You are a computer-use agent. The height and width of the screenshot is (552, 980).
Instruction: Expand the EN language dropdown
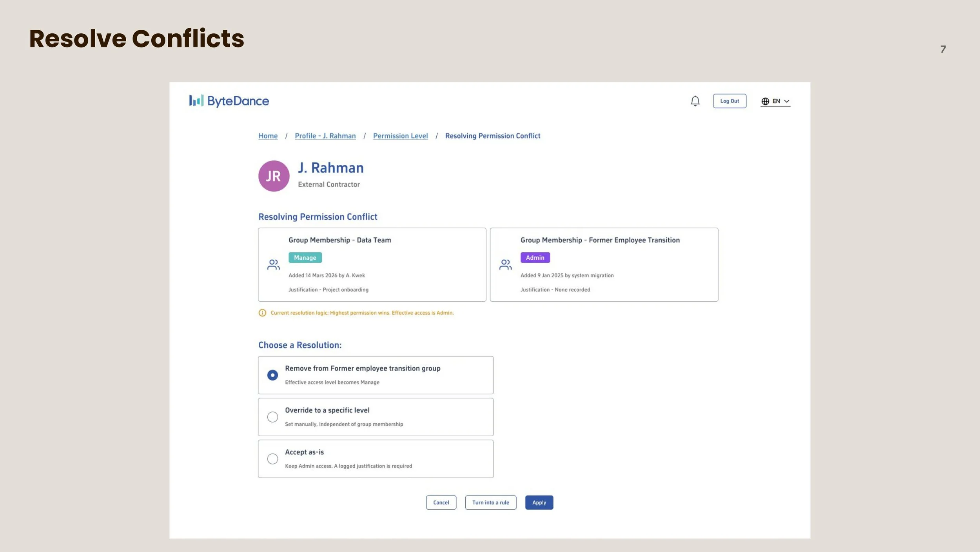(x=775, y=101)
